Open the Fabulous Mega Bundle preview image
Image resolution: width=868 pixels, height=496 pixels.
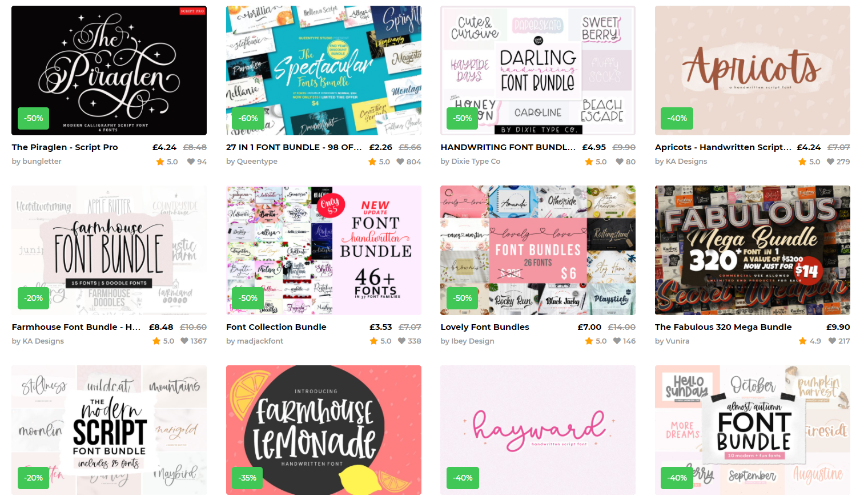[x=752, y=250]
